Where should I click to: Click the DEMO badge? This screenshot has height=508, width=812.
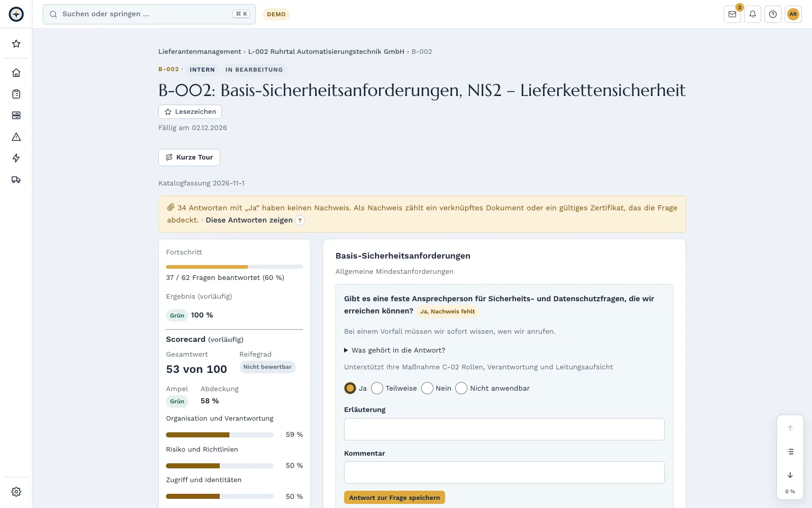(x=276, y=14)
